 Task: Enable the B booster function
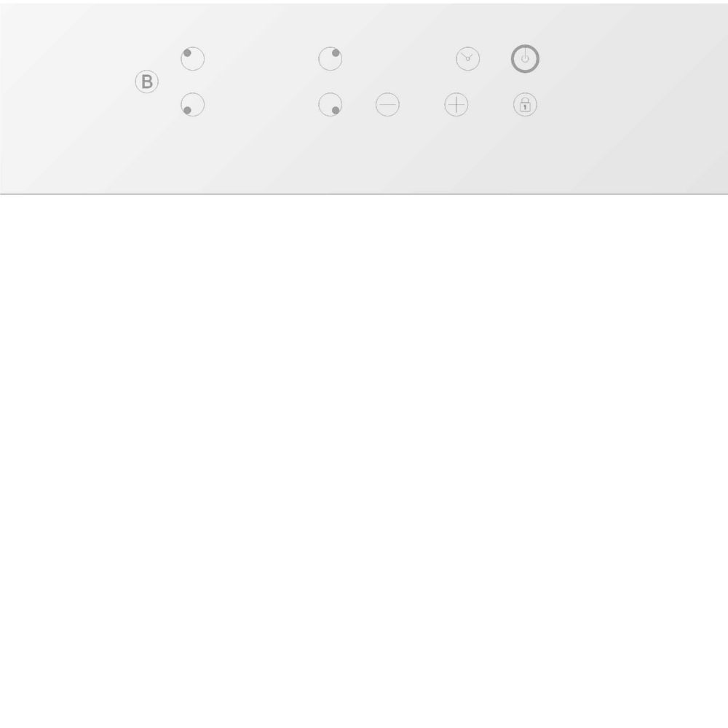tap(147, 82)
